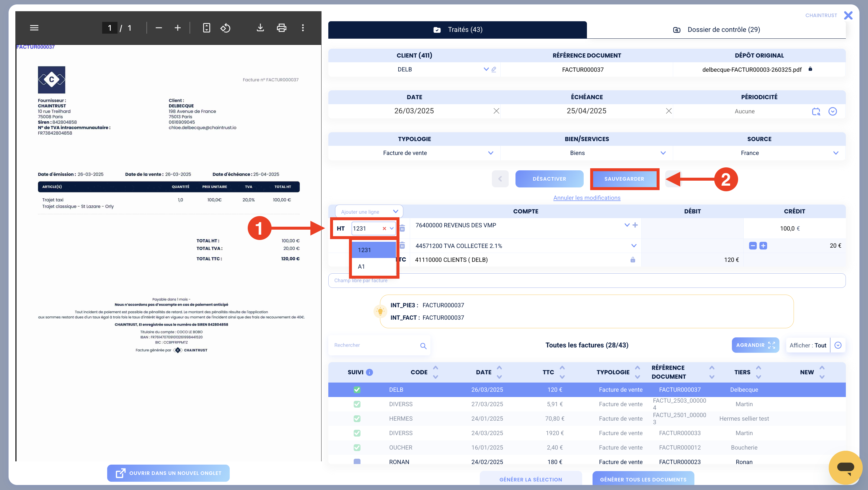Select option A1 in the dropdown list
Screen dimensions: 868x490
(374, 267)
